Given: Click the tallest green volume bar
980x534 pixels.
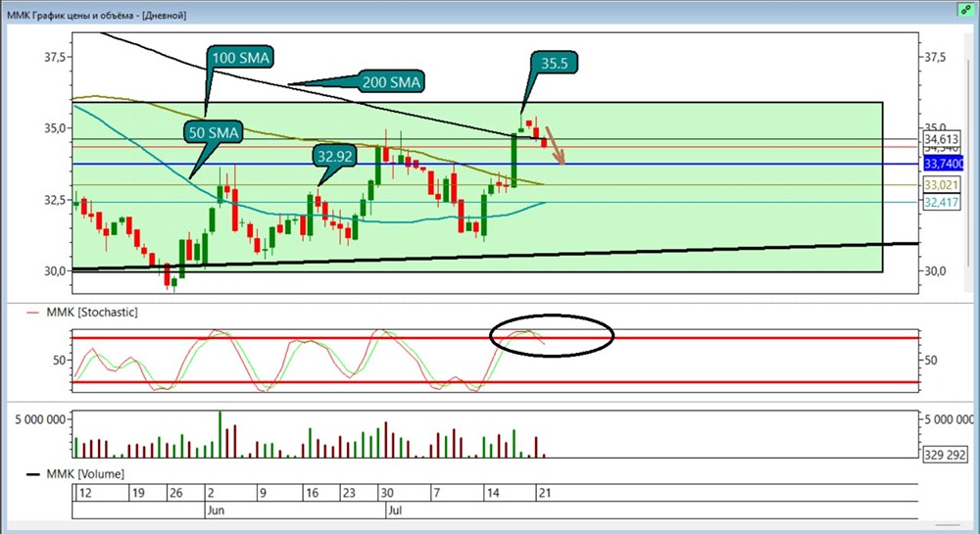Looking at the screenshot, I should 220,435.
